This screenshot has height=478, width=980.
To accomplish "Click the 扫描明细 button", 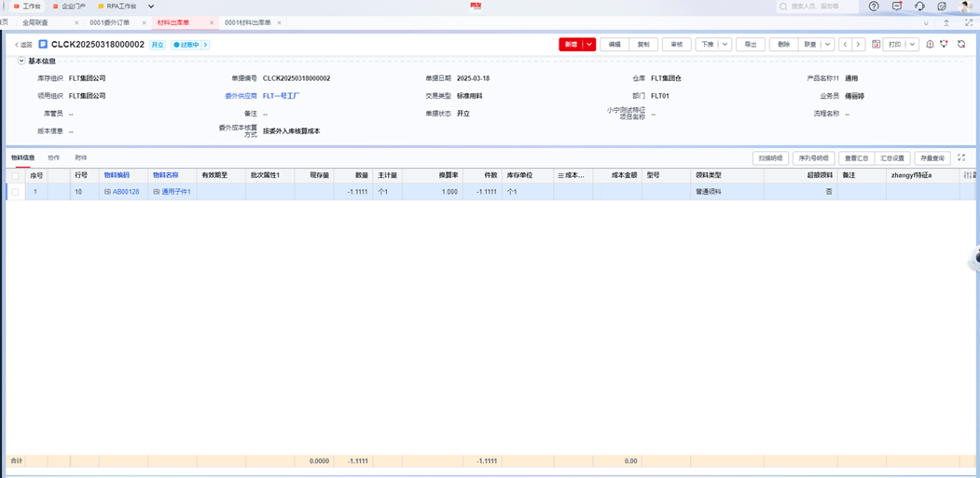I will (x=770, y=158).
